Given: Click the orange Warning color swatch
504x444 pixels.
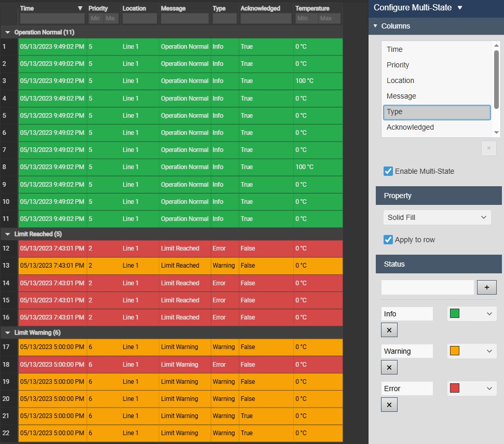Looking at the screenshot, I should 455,351.
